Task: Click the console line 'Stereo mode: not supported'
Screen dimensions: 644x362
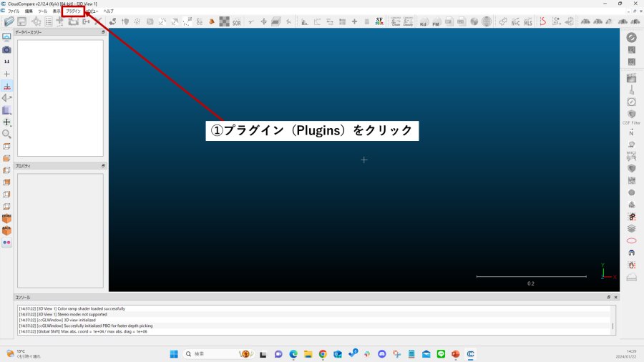Action: (63, 314)
